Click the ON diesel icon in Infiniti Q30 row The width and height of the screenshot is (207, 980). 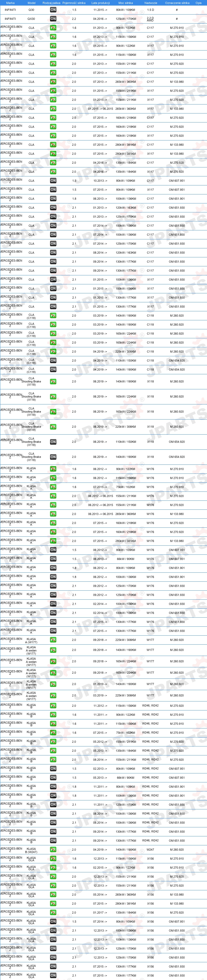point(53,10)
